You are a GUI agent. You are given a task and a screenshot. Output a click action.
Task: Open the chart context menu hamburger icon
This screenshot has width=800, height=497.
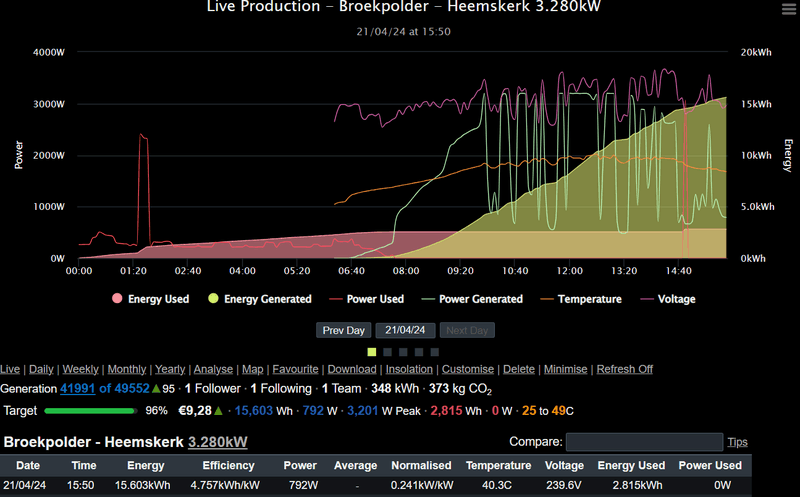click(x=788, y=8)
